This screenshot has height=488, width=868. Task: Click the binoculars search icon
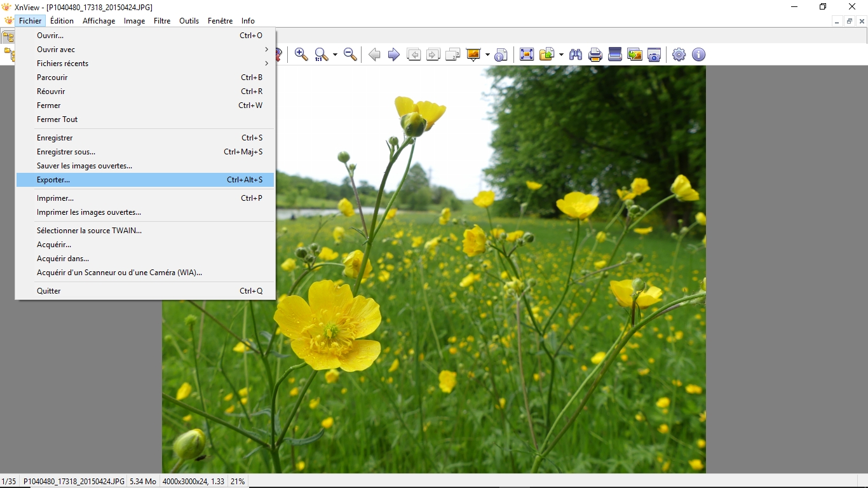pos(576,55)
